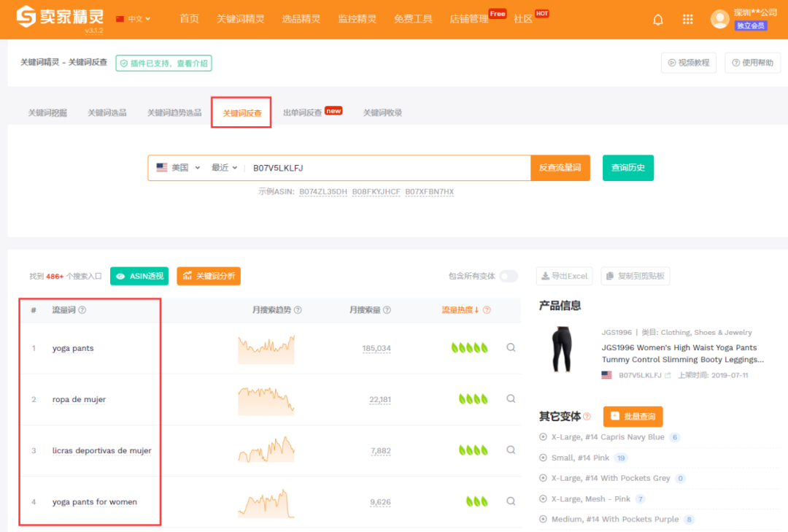Click monthly search volume 185,034

coord(376,349)
